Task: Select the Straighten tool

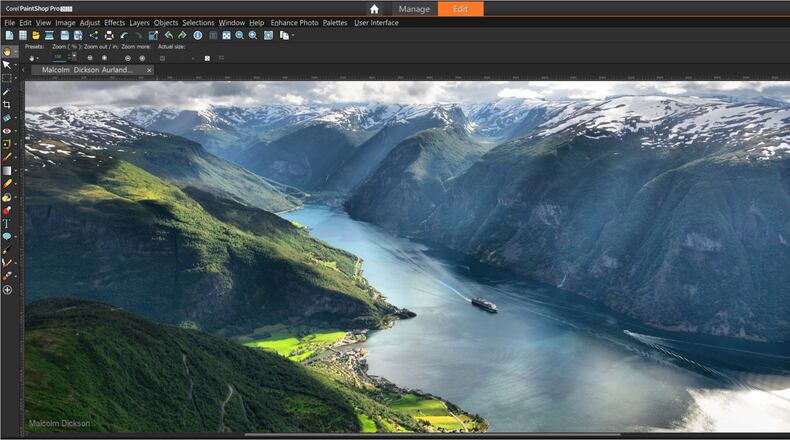Action: pyautogui.click(x=7, y=118)
